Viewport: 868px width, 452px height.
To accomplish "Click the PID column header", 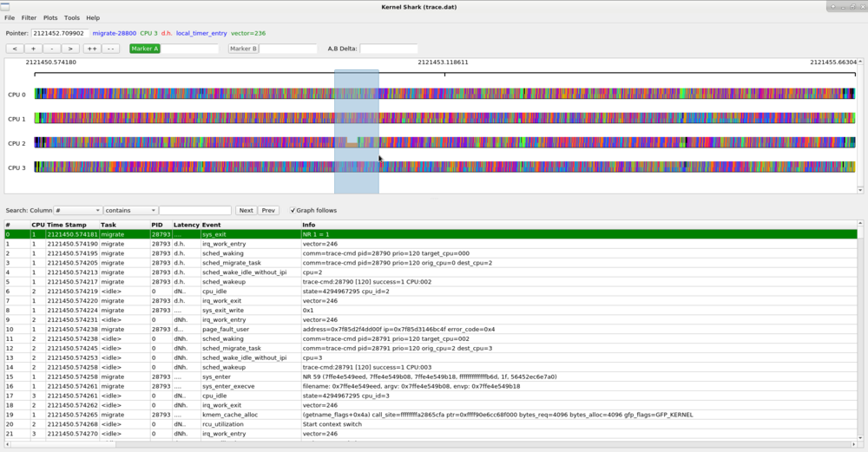I will click(x=161, y=225).
